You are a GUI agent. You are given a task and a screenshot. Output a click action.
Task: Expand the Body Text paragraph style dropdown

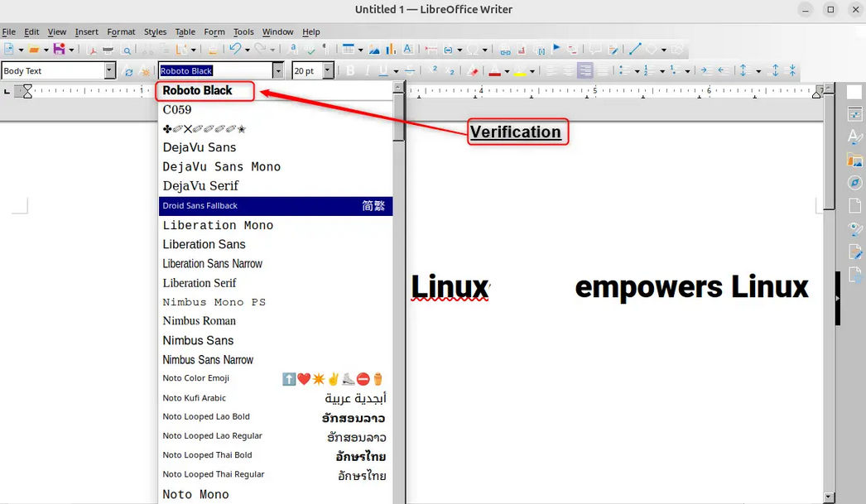point(110,70)
